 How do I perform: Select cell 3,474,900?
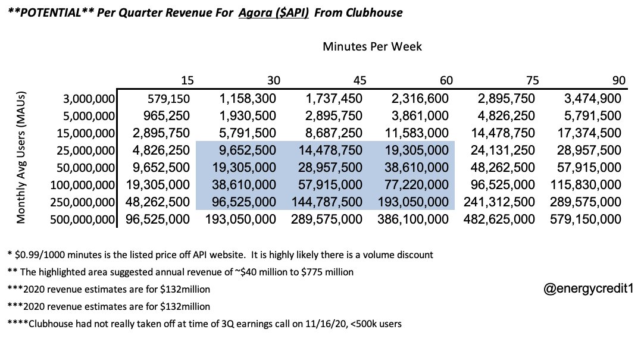[593, 99]
